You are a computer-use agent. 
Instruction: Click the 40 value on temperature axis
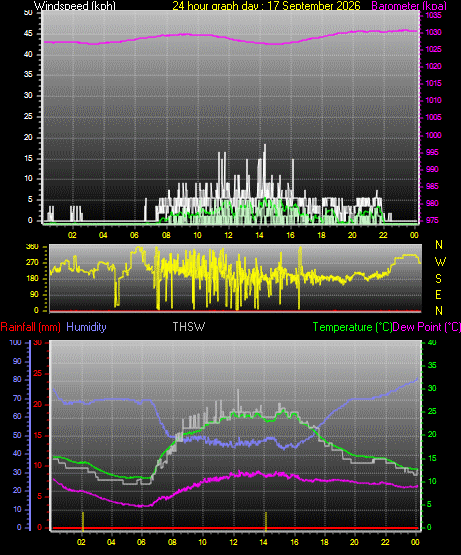click(x=432, y=342)
